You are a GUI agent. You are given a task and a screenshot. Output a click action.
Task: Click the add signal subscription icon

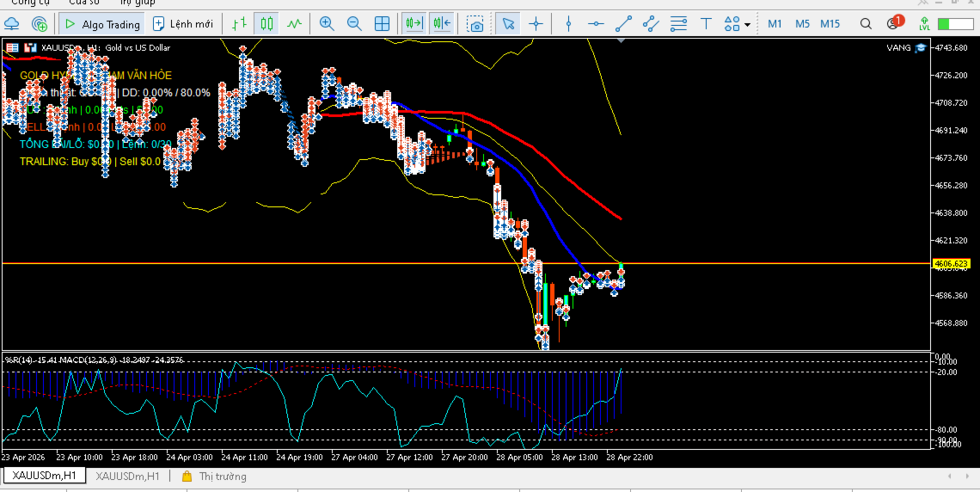coord(40,24)
